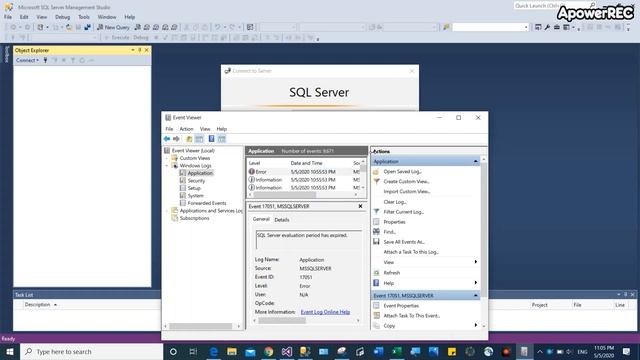
Task: Expand the Custom Views tree node
Action: (x=167, y=158)
